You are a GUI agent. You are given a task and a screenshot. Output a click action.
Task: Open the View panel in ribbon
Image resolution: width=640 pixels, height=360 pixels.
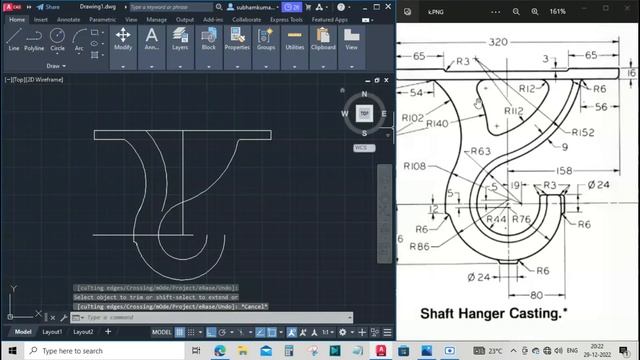point(351,47)
